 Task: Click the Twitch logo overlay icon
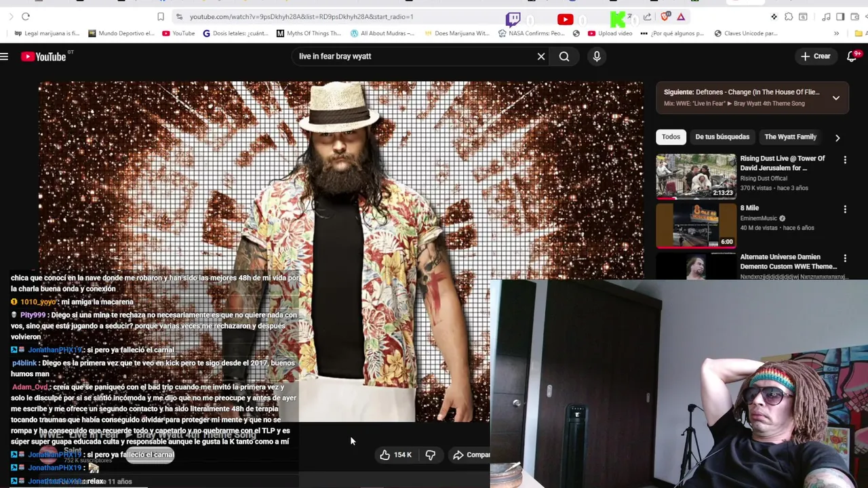click(513, 19)
